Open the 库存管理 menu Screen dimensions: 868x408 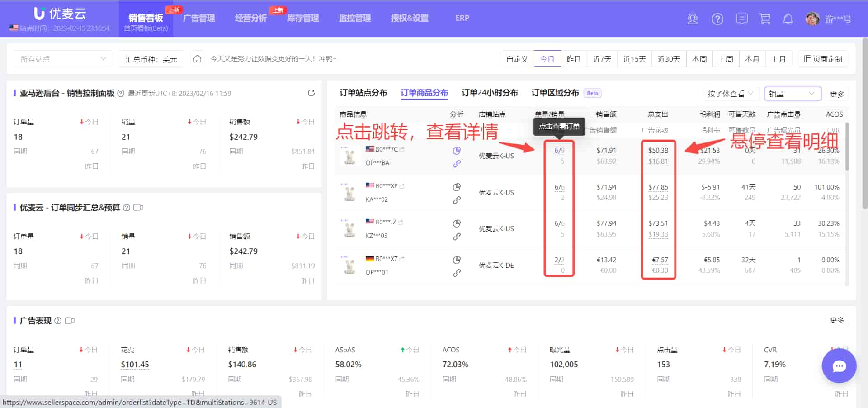click(x=303, y=18)
